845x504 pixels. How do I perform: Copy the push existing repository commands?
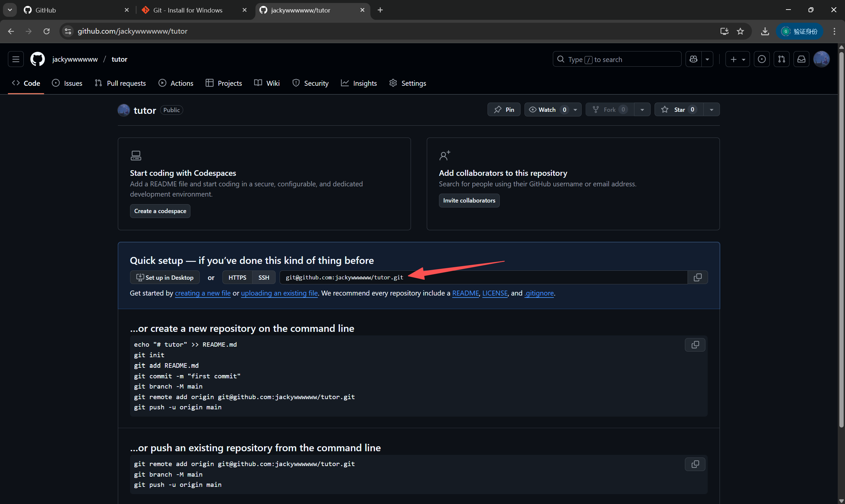click(695, 464)
